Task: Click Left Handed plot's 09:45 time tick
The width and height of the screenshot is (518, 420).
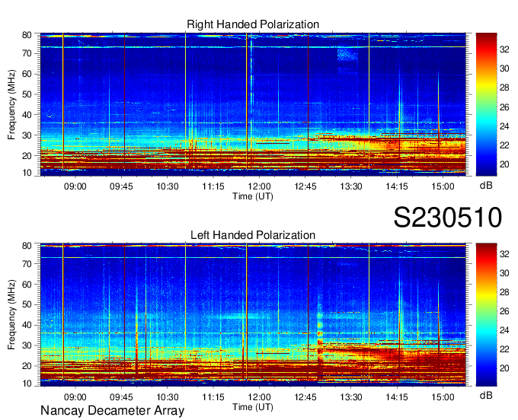Action: pos(121,397)
